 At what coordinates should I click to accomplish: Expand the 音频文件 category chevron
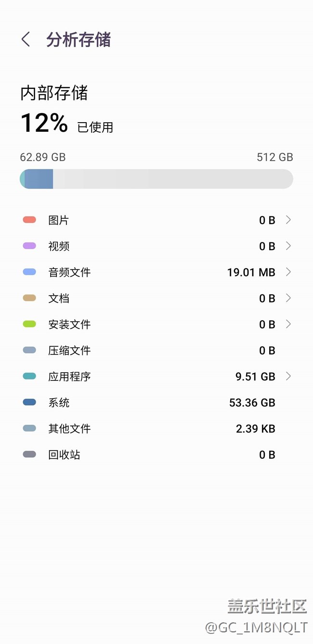tap(288, 272)
